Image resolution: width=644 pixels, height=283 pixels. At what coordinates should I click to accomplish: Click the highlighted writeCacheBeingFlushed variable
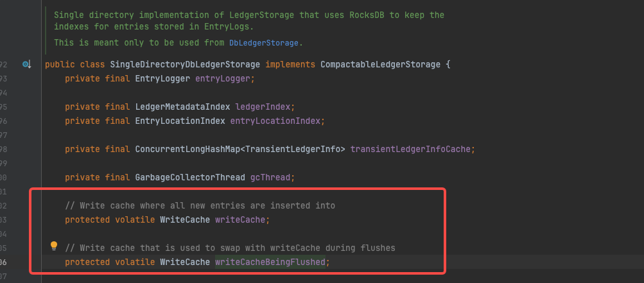click(270, 262)
